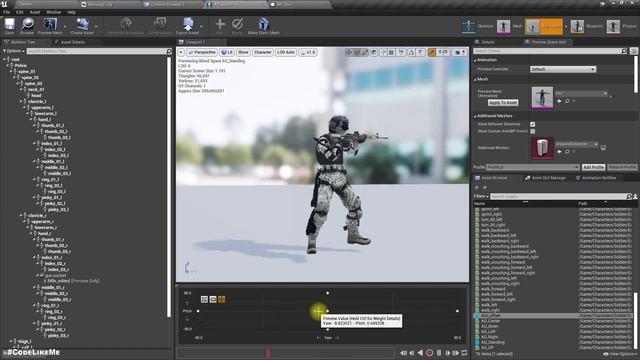Open the Asset menu
The width and height of the screenshot is (640, 360).
35,12
